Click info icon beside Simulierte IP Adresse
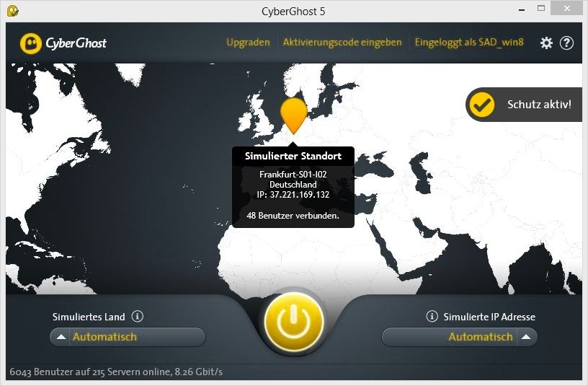The height and width of the screenshot is (386, 588). [x=432, y=316]
